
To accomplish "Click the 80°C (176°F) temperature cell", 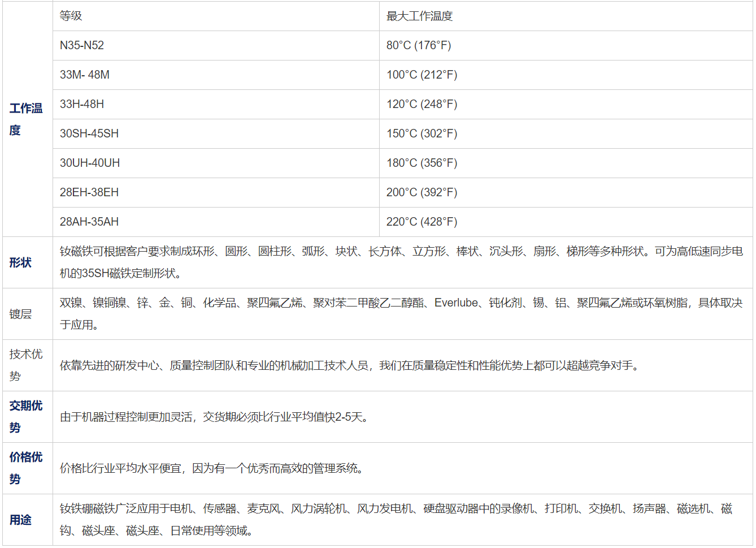I will (419, 46).
